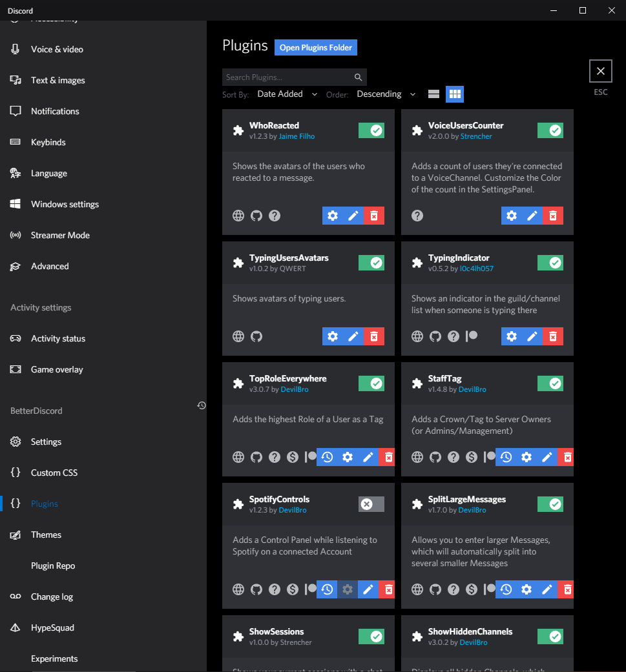Open the SplitLargeMessages GitHub icon
The width and height of the screenshot is (626, 672).
435,590
